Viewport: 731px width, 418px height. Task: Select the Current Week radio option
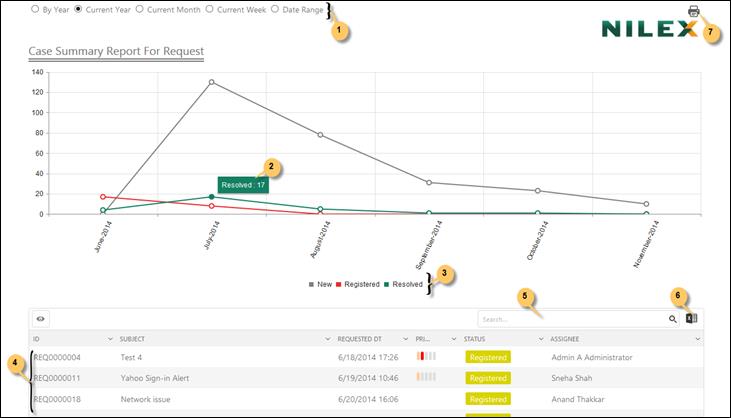[x=209, y=9]
